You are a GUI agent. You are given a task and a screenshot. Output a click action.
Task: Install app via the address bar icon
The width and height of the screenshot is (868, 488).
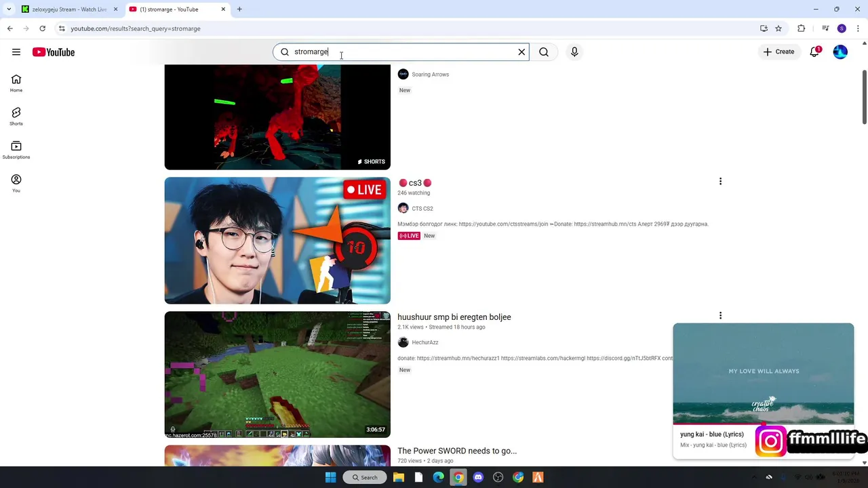click(764, 28)
